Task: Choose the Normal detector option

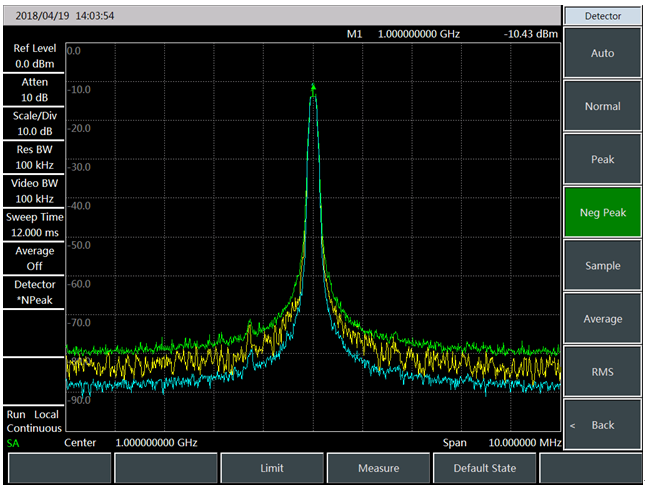Action: point(602,106)
